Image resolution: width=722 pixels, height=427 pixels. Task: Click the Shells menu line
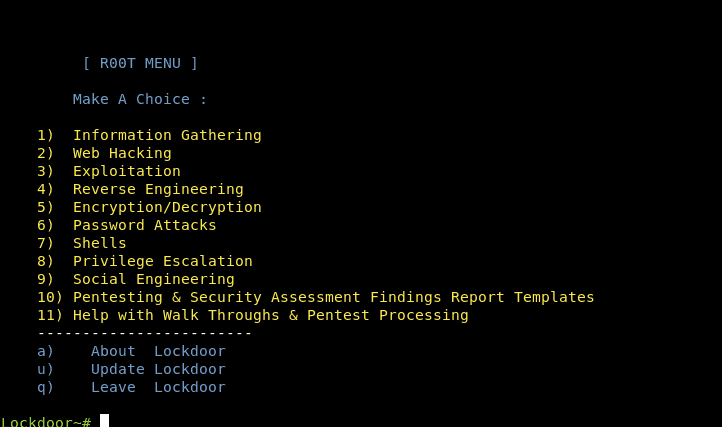[100, 243]
